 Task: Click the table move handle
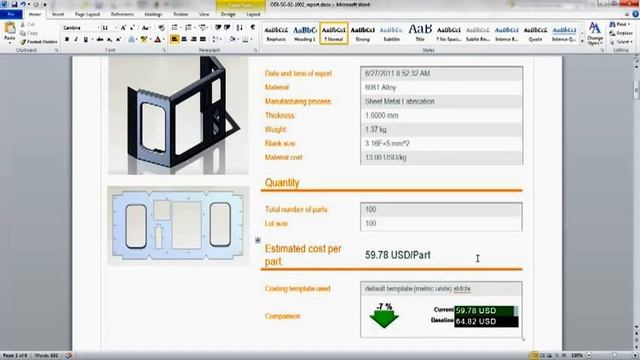258,240
